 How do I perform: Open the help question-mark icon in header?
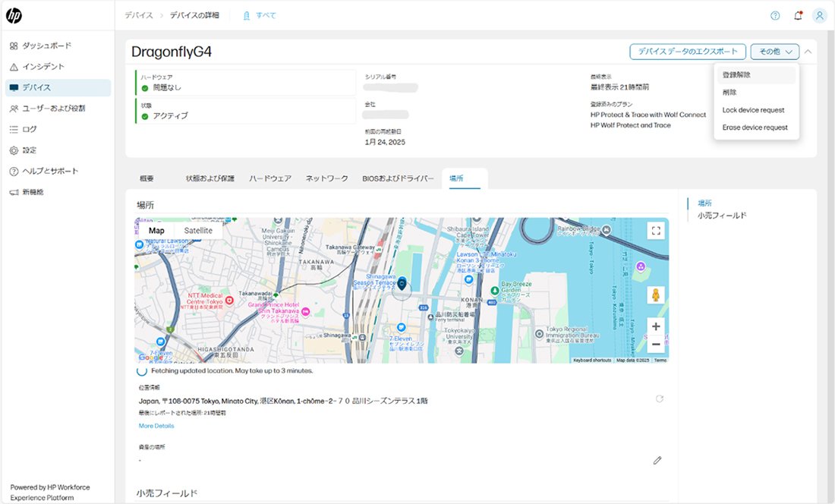[775, 15]
